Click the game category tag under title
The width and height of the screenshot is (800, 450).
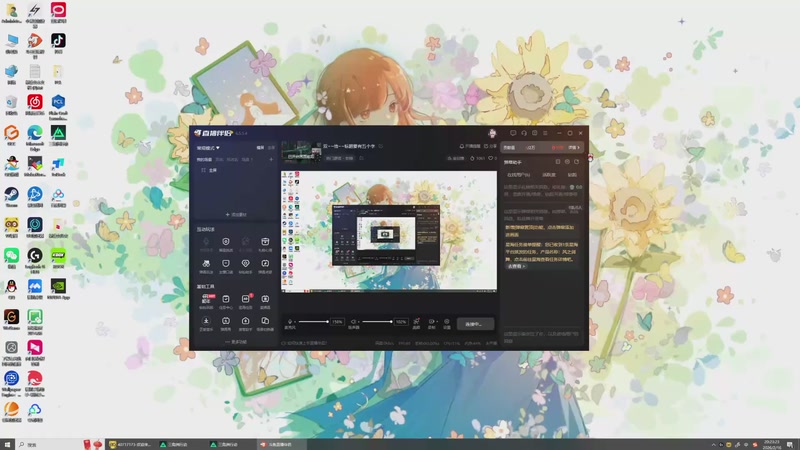[340, 158]
